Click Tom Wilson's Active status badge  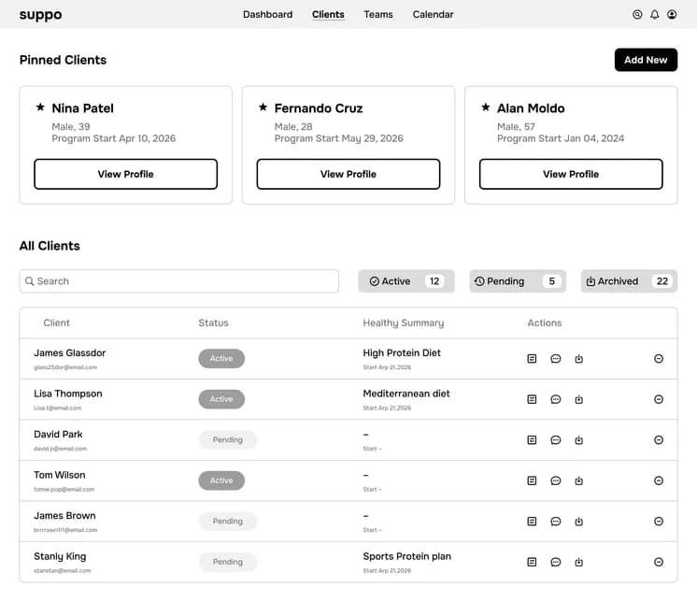[x=221, y=480]
